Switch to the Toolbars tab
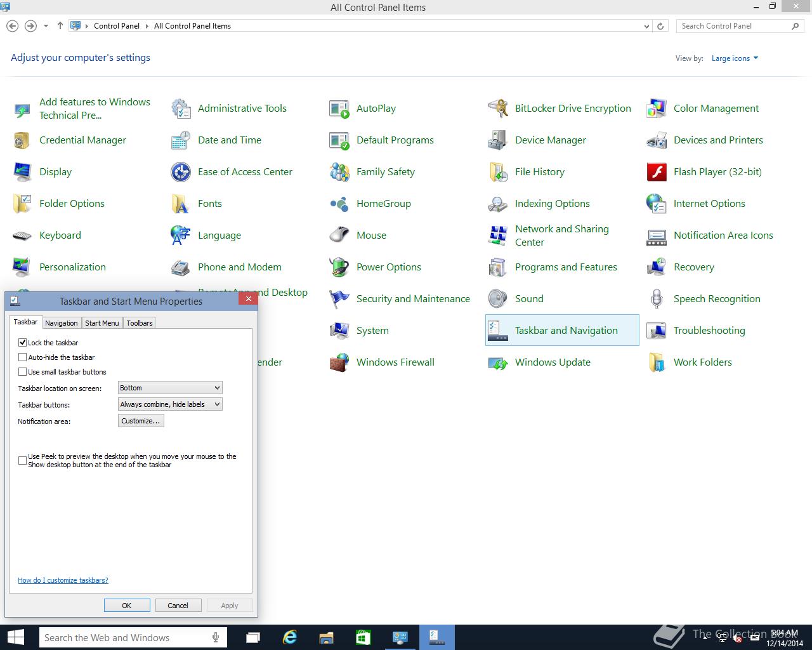 tap(140, 323)
